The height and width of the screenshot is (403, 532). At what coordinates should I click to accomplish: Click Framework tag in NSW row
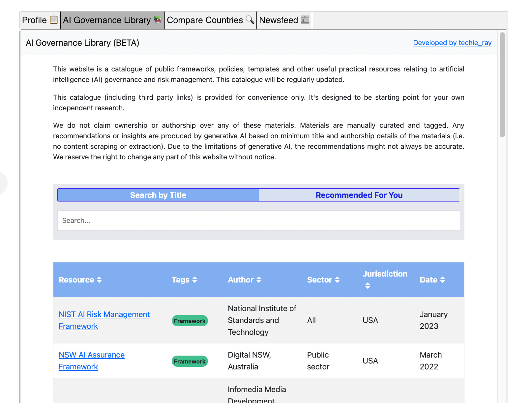coord(190,361)
